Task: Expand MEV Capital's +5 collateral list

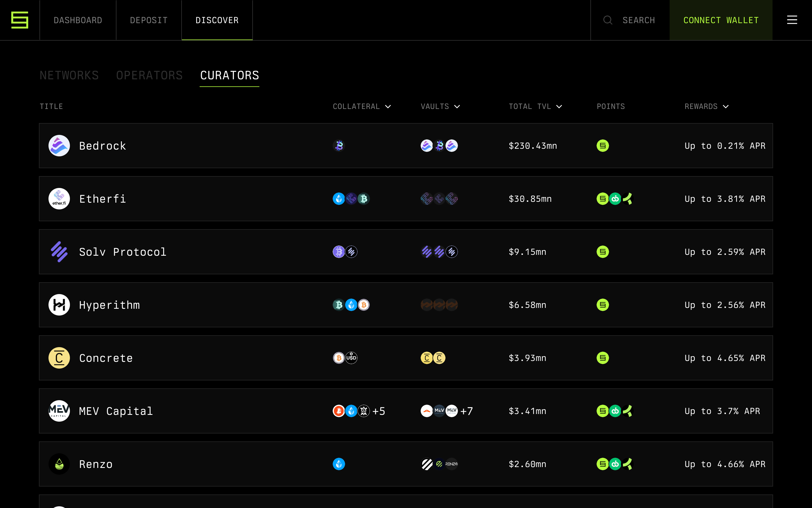Action: (379, 411)
